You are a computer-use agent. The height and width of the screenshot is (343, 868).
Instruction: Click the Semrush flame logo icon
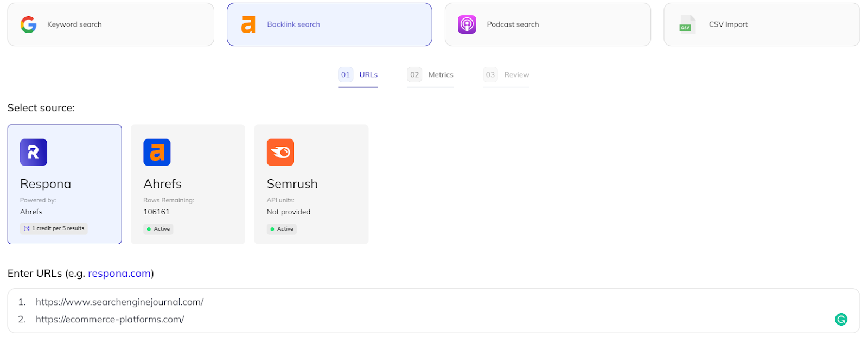click(x=280, y=153)
